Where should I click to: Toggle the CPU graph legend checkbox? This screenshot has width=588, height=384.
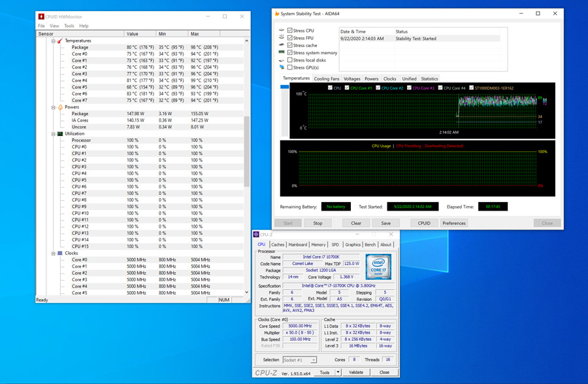point(330,88)
